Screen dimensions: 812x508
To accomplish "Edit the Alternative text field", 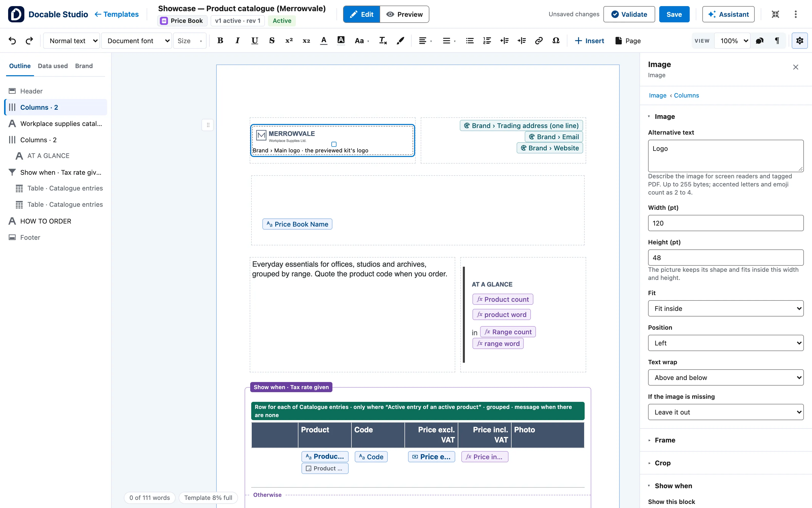I will click(x=726, y=156).
